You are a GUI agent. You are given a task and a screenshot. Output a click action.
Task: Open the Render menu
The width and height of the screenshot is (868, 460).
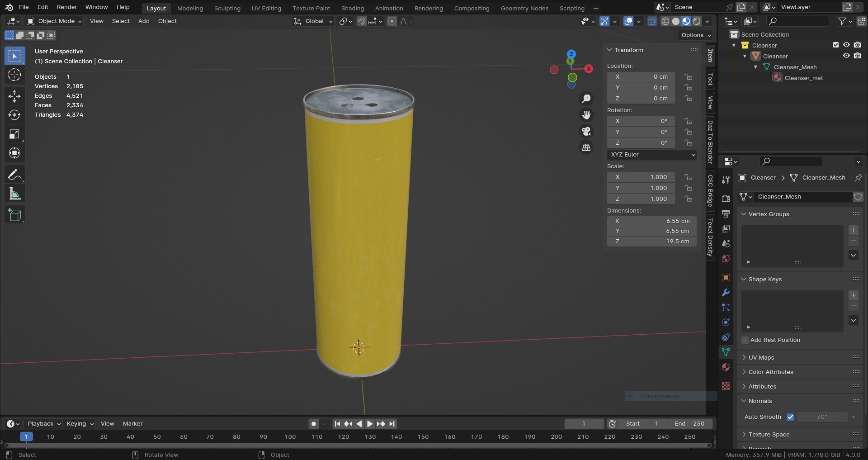67,7
